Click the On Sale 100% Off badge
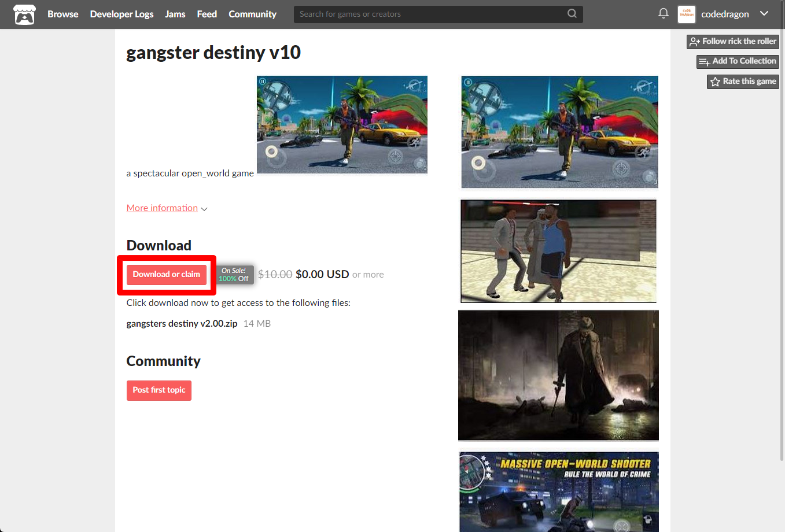 point(234,275)
